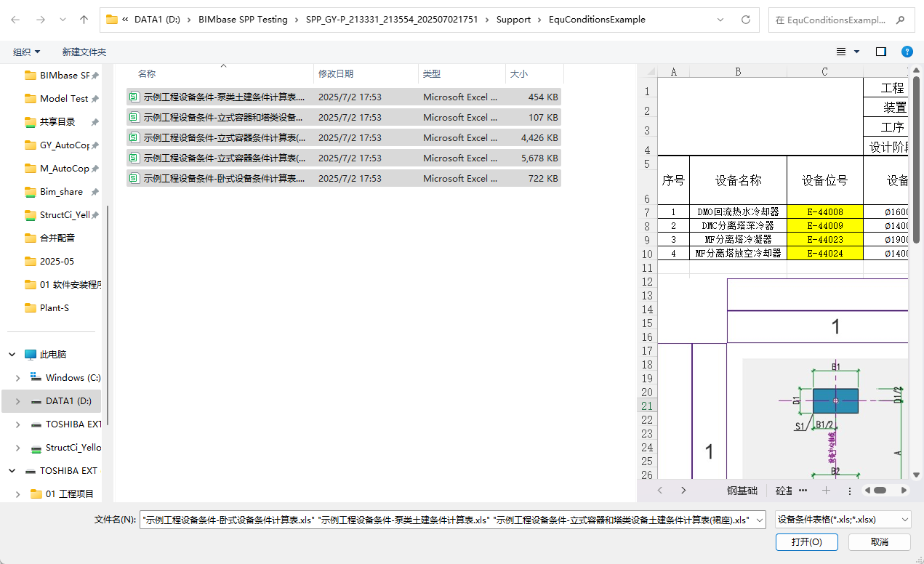Click 新建文件夹 in the toolbar
The width and height of the screenshot is (924, 564).
(x=84, y=52)
